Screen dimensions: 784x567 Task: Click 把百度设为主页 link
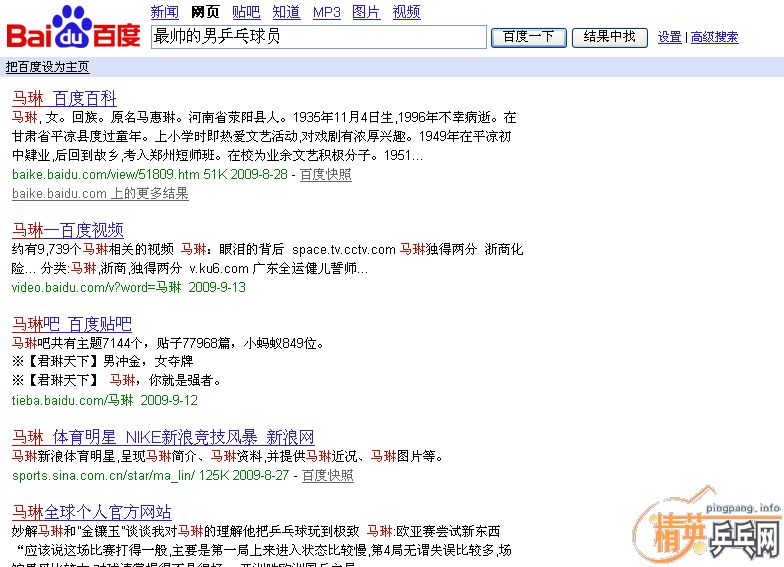tap(48, 66)
